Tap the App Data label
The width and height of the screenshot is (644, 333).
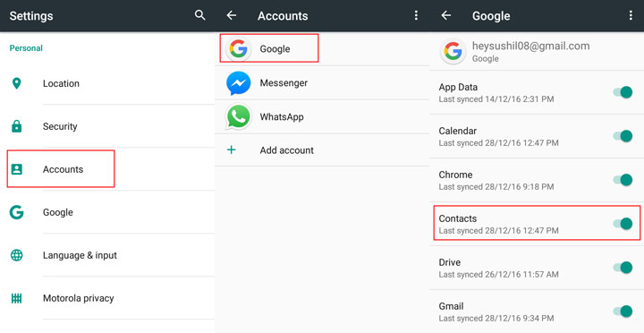458,87
